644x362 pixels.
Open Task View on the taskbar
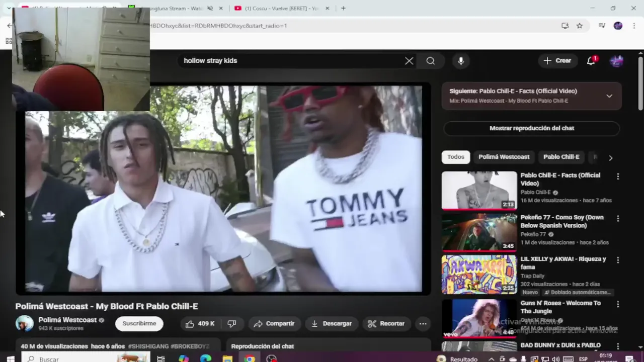click(161, 359)
